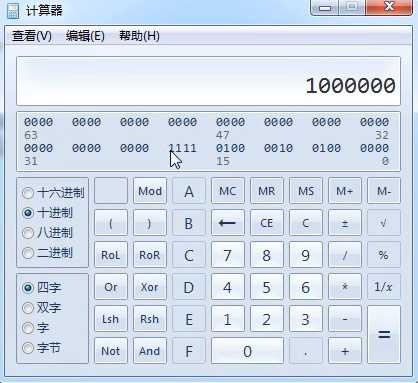Click the 1000000 result display

[x=209, y=81]
